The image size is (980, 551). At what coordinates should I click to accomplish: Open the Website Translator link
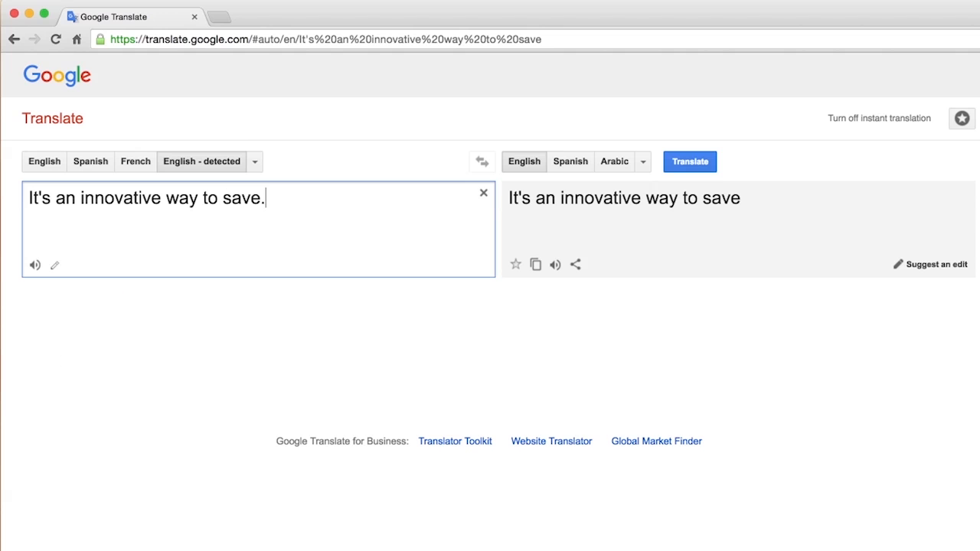coord(551,441)
